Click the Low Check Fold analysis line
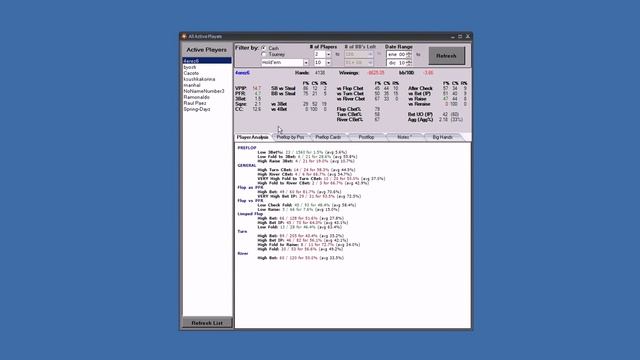 pyautogui.click(x=307, y=205)
